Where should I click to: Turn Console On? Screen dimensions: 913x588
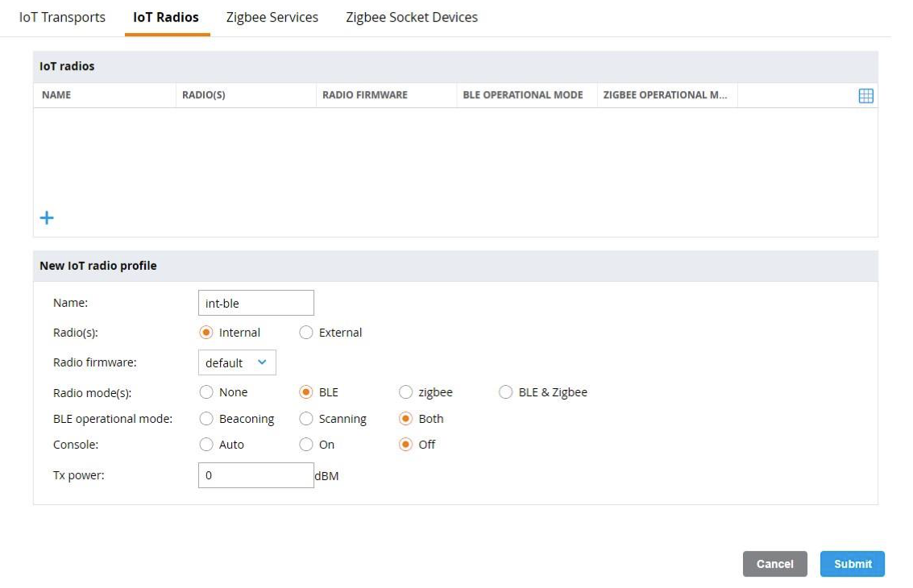[306, 445]
